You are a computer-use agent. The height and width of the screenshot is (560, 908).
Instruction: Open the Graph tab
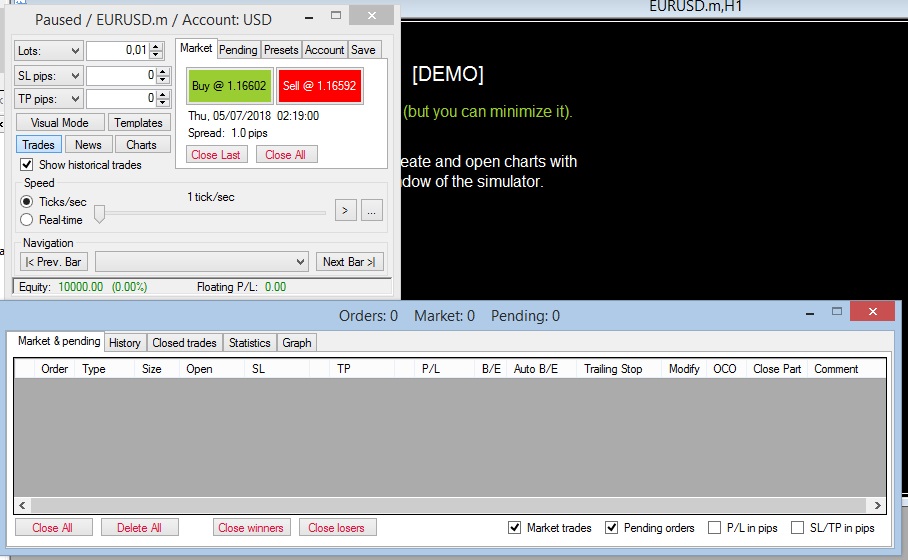[296, 343]
